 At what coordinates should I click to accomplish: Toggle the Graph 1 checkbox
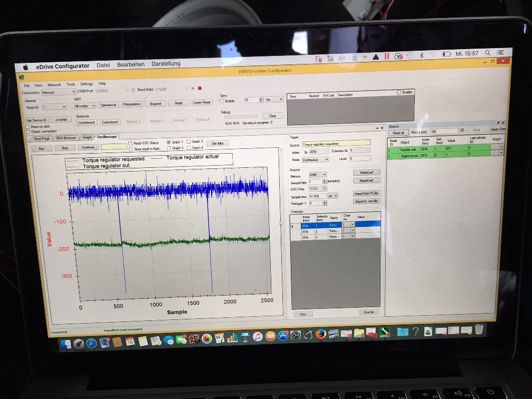click(x=169, y=142)
